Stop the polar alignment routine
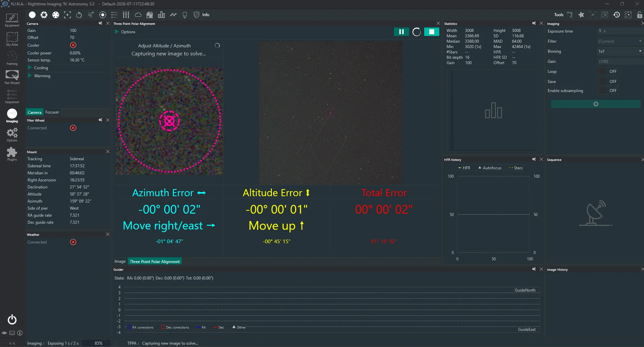The image size is (644, 347). click(432, 32)
